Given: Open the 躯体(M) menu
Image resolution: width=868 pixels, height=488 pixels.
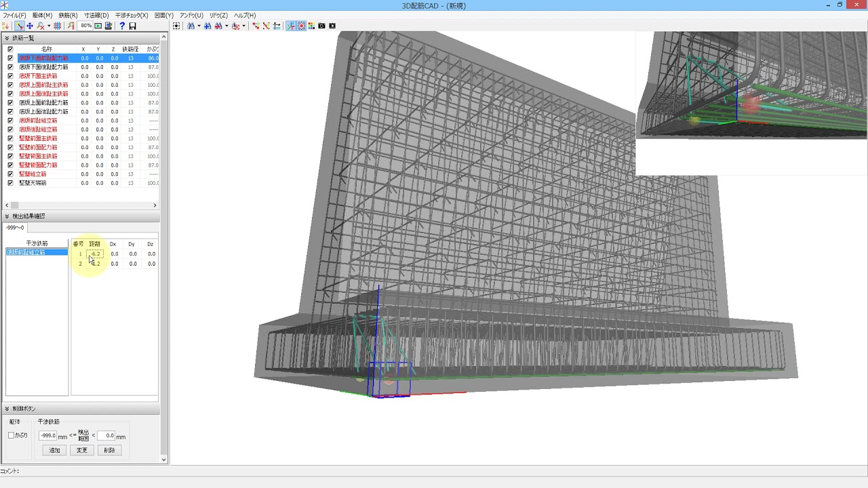Looking at the screenshot, I should tap(42, 15).
